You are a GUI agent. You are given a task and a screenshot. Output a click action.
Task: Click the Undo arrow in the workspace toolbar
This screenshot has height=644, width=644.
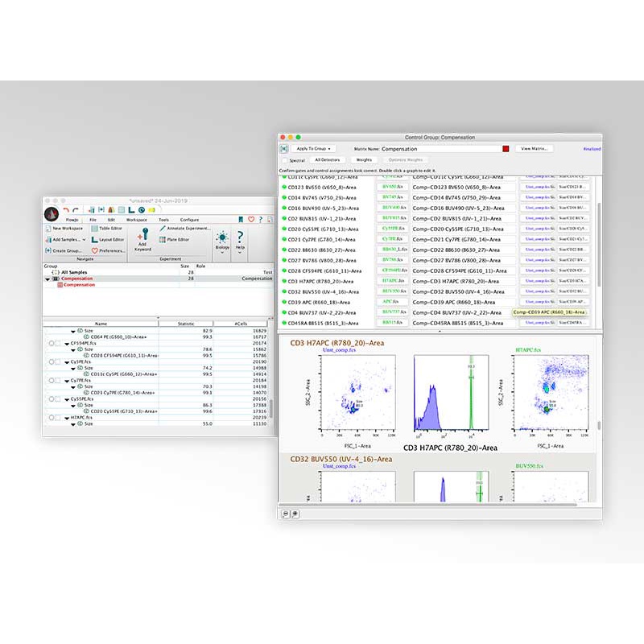(66, 210)
